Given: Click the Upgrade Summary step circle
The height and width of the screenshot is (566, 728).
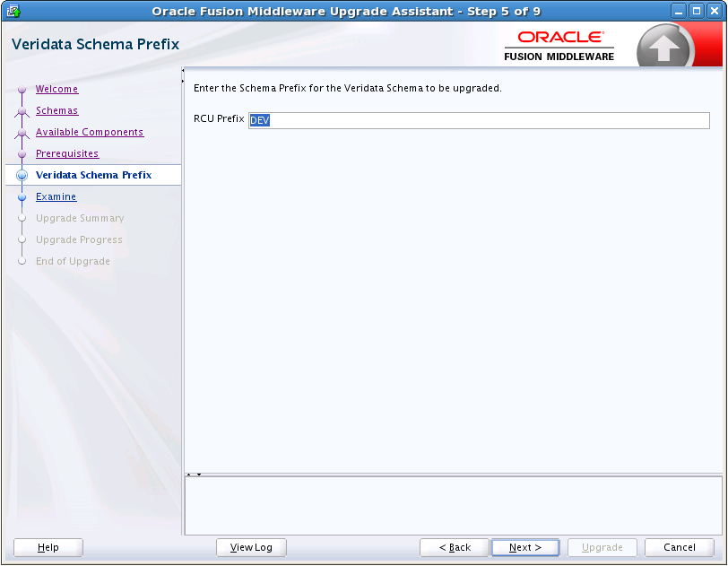Looking at the screenshot, I should coord(22,218).
